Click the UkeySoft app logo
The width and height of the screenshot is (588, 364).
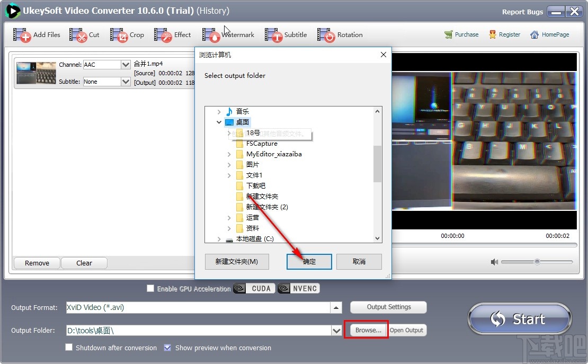[12, 11]
